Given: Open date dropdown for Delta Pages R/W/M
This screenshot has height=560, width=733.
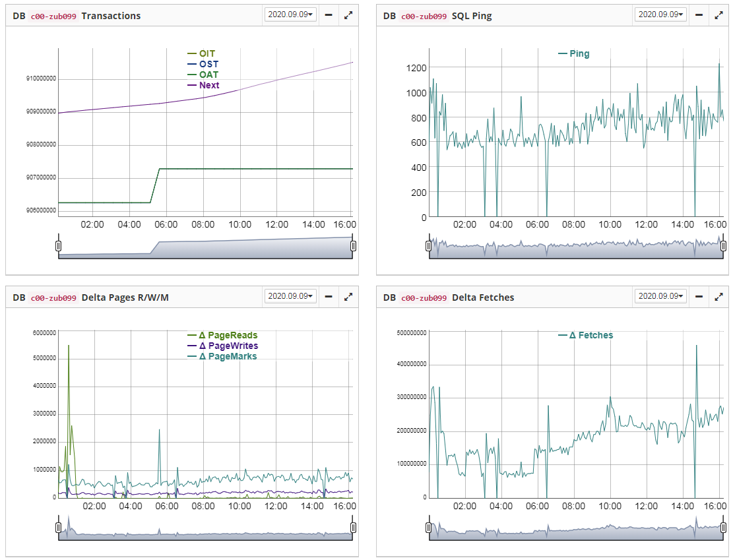Looking at the screenshot, I should 290,297.
